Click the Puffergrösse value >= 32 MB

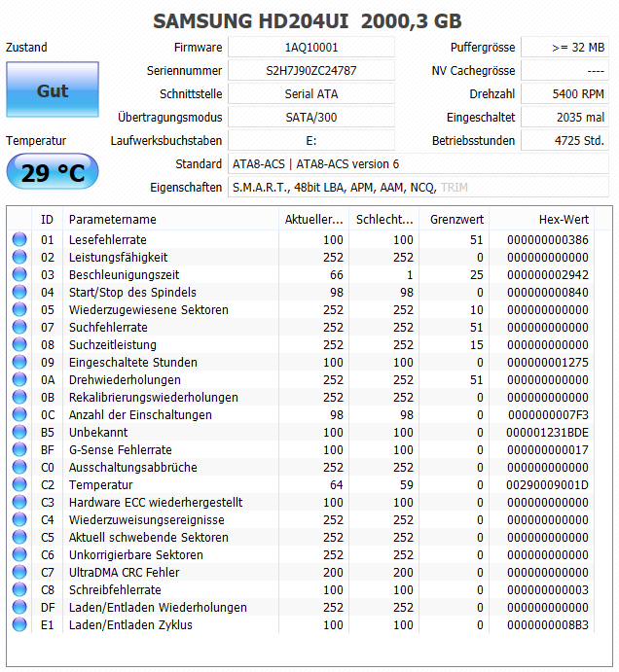pos(564,47)
